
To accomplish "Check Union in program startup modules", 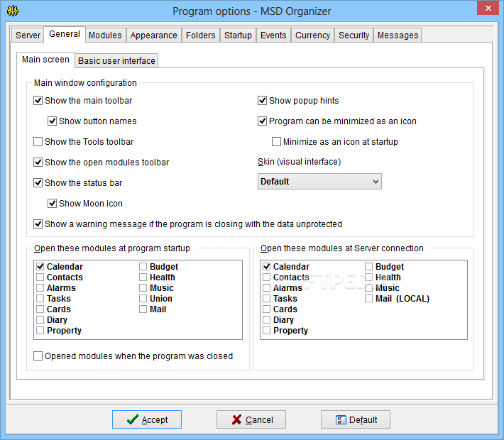I will [x=143, y=298].
